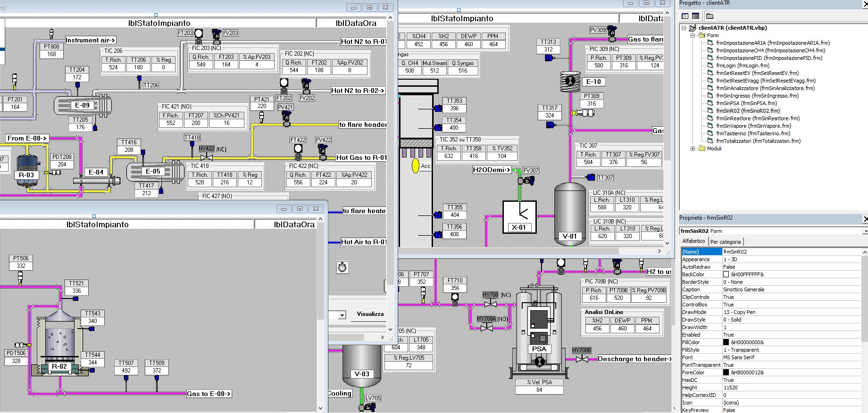
Task: Click the BackColor white color swatch
Action: click(726, 274)
